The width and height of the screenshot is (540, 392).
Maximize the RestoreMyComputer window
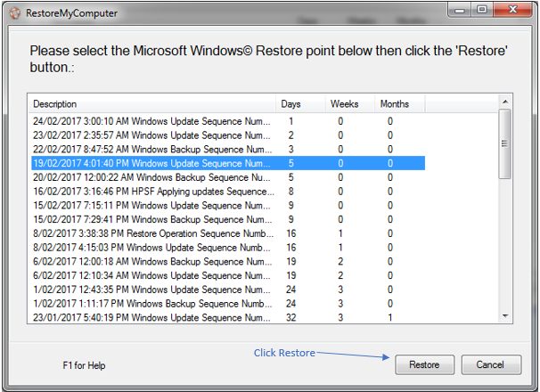[482, 10]
